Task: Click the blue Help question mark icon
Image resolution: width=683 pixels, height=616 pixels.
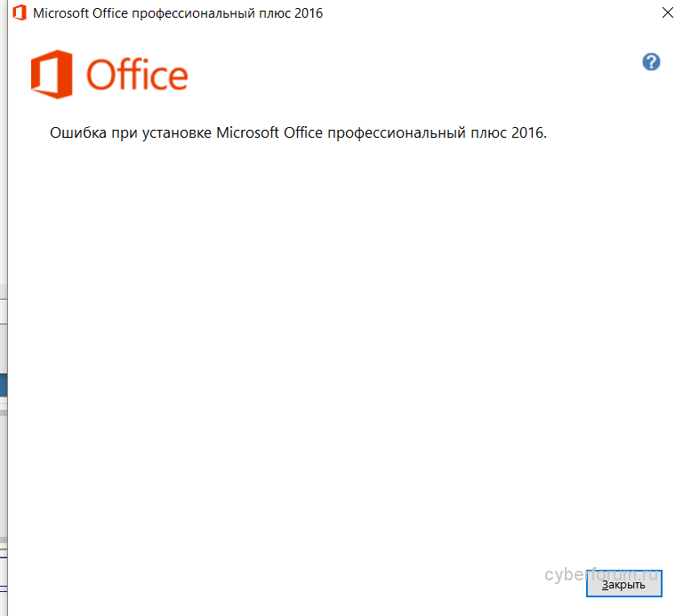Action: [651, 62]
